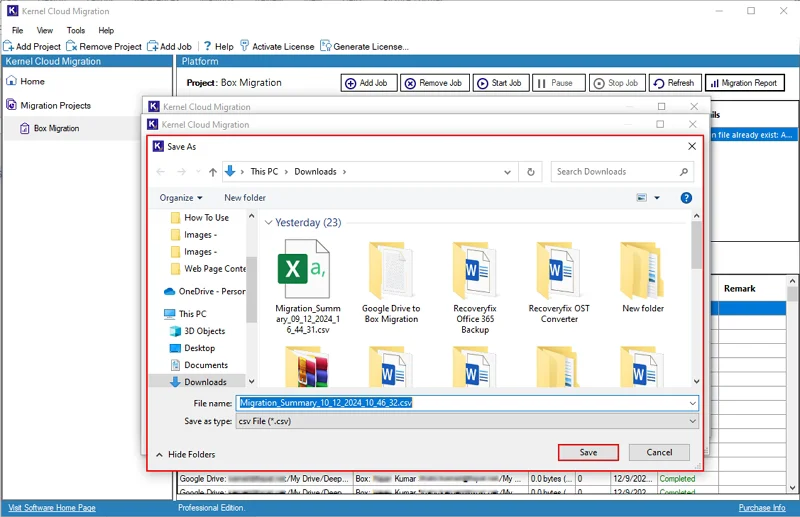Click the Save button

coord(588,452)
